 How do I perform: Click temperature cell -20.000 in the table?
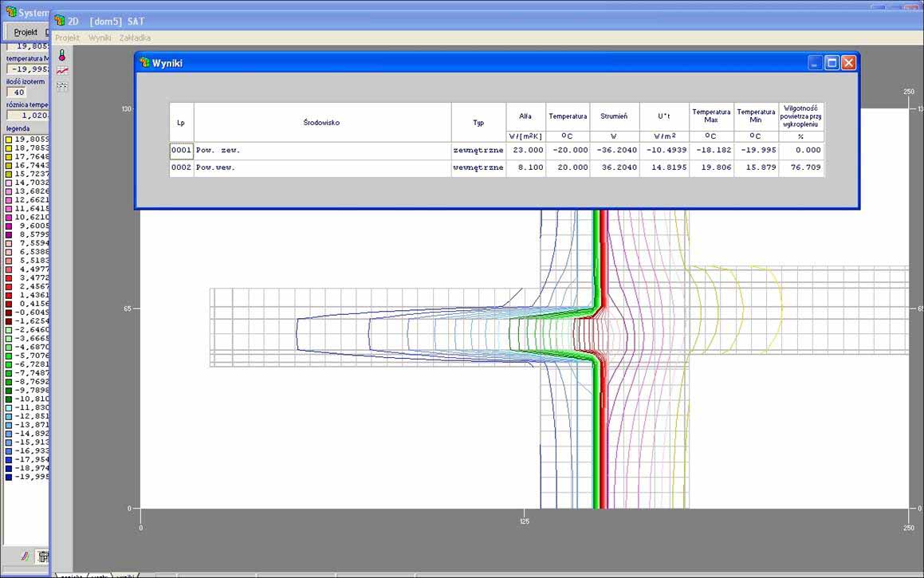pos(568,150)
